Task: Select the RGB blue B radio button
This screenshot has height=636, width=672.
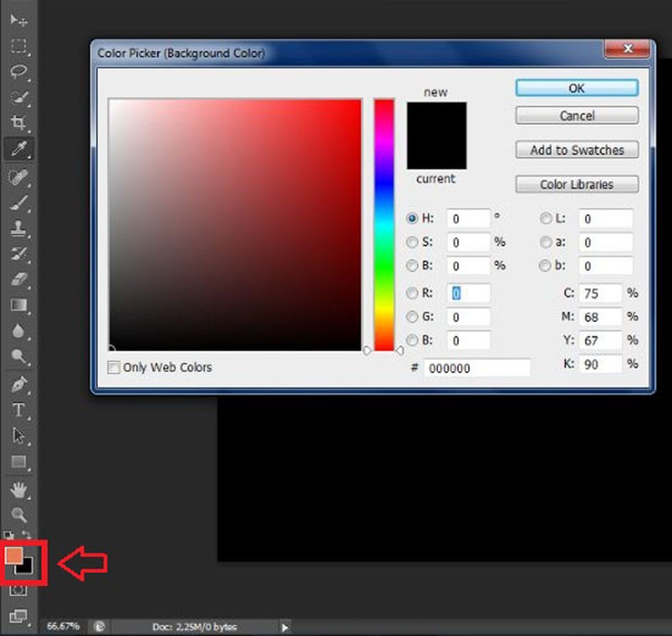Action: pyautogui.click(x=412, y=340)
